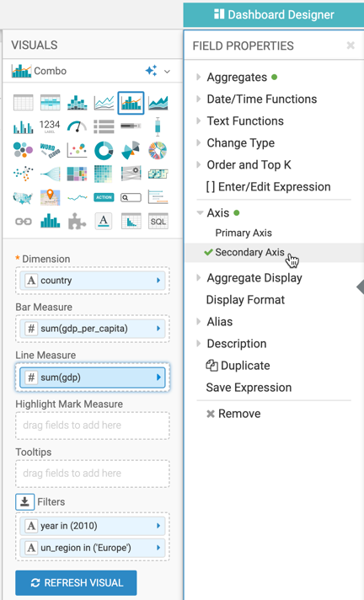Select the Scatter plot visual icon
The width and height of the screenshot is (364, 600).
[77, 150]
